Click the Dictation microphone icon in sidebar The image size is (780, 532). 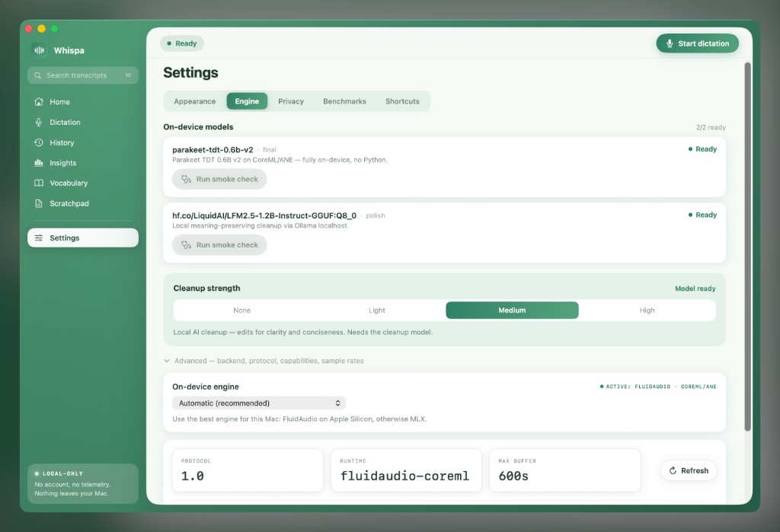pos(39,123)
